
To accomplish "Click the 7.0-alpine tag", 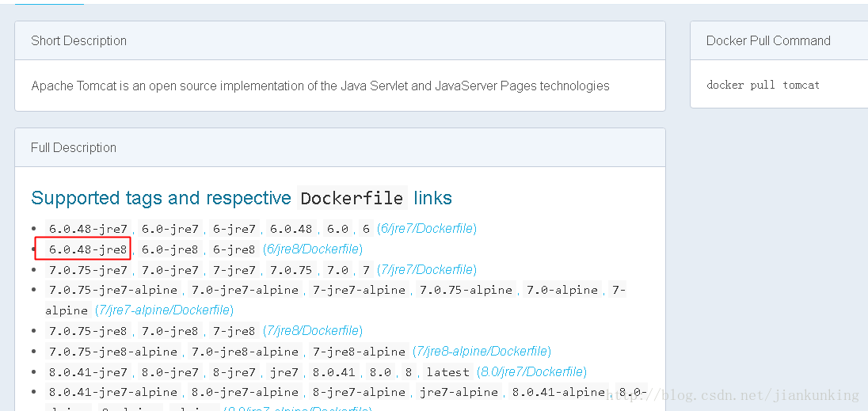I will pos(562,290).
